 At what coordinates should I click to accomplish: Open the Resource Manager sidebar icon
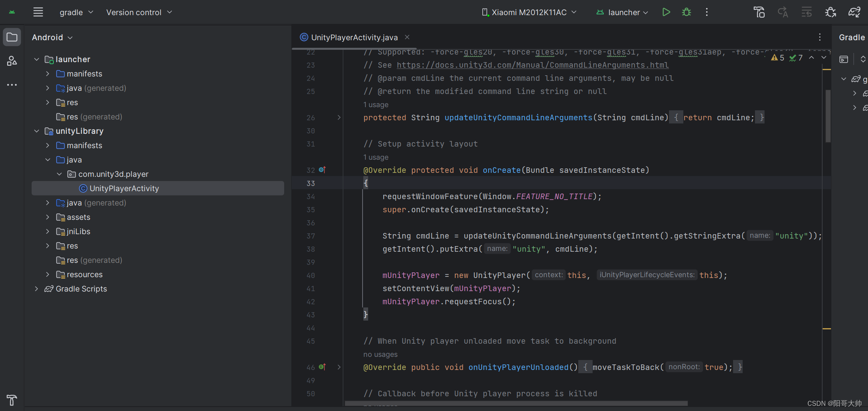click(x=12, y=61)
